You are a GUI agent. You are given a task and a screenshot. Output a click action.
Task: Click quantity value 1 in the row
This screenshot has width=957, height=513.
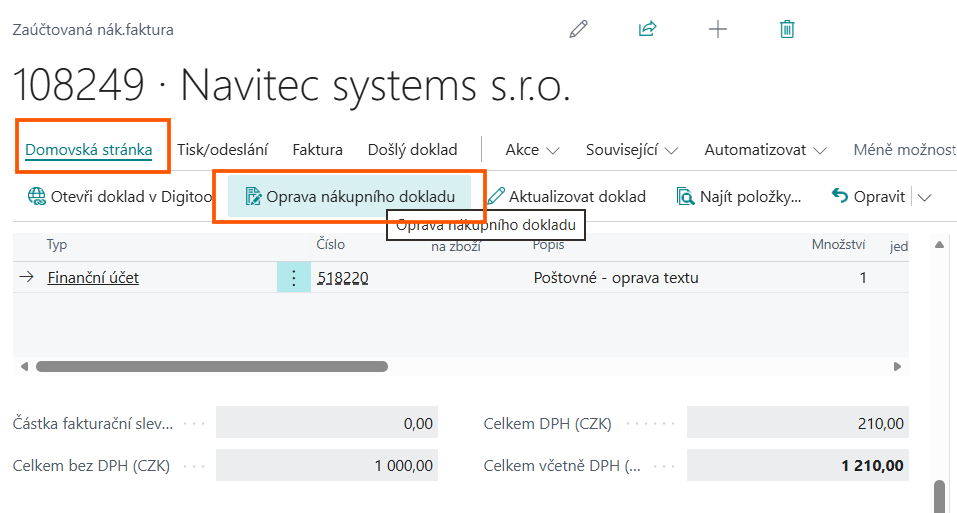point(863,278)
